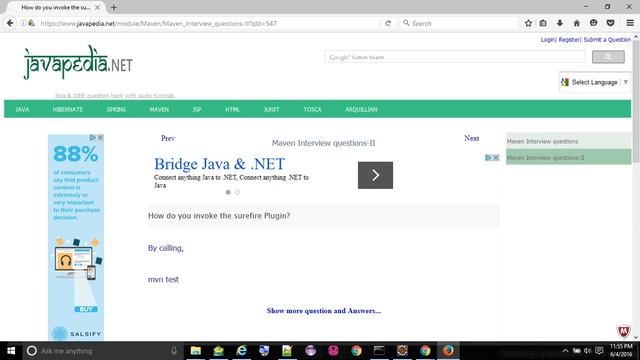The image size is (640, 360).
Task: Open Maven Interview questions-II sidebar entry
Action: point(569,157)
